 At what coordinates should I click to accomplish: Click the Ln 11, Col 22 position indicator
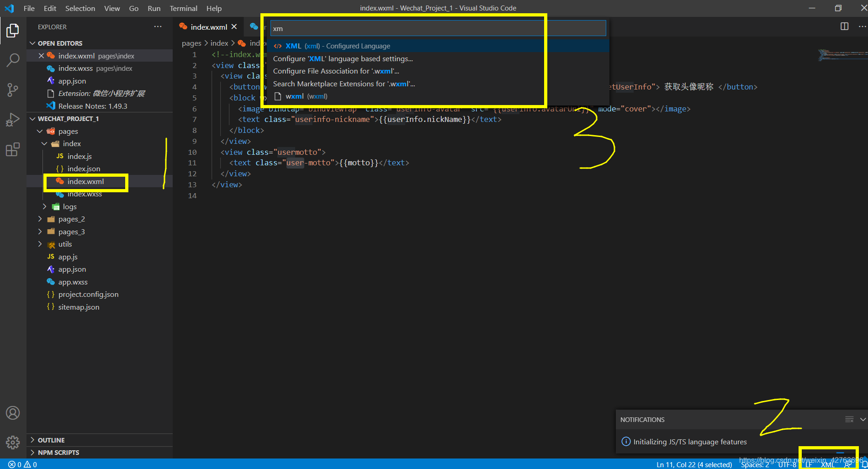pos(694,464)
